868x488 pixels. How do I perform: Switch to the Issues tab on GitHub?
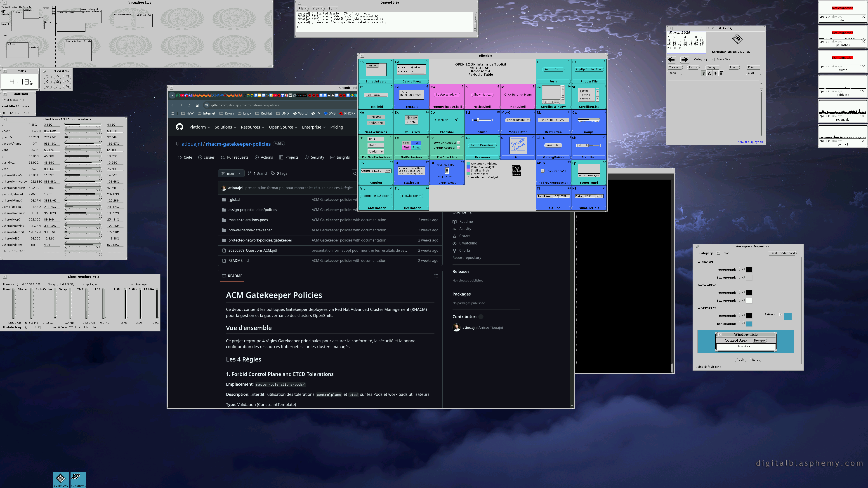(x=209, y=157)
